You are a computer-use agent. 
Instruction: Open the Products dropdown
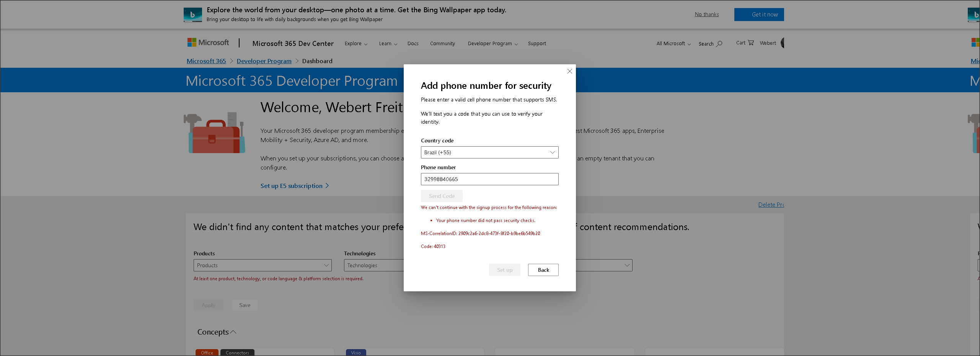(x=263, y=265)
